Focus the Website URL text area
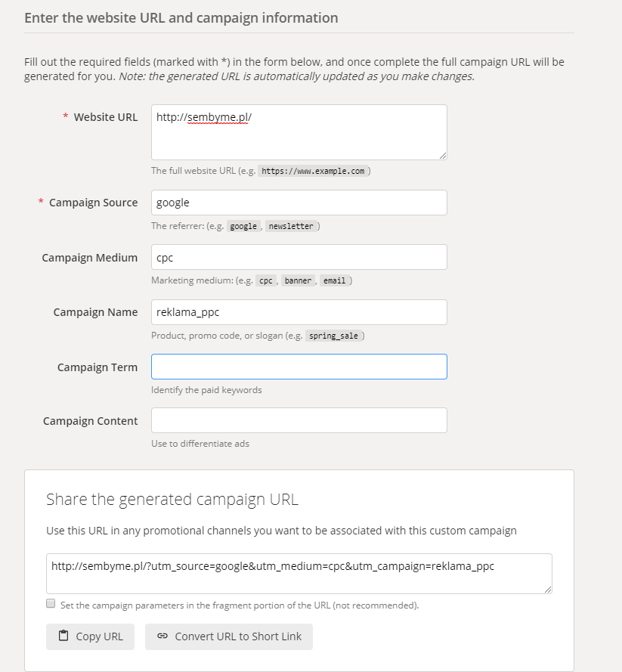The height and width of the screenshot is (672, 622). click(x=299, y=132)
